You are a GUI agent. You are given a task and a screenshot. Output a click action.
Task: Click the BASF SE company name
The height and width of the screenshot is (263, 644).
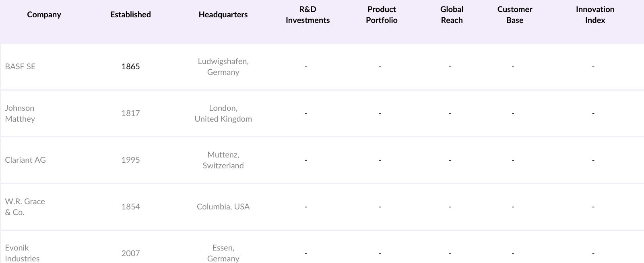click(20, 66)
